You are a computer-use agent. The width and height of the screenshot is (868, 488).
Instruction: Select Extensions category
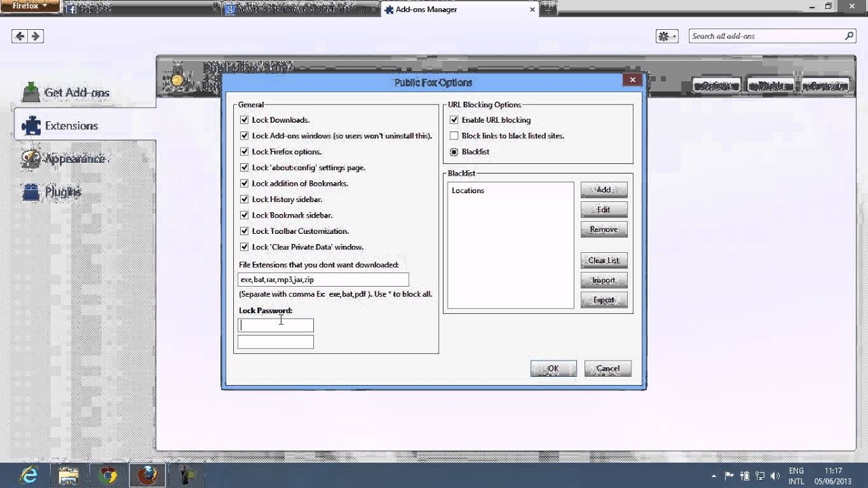click(85, 125)
